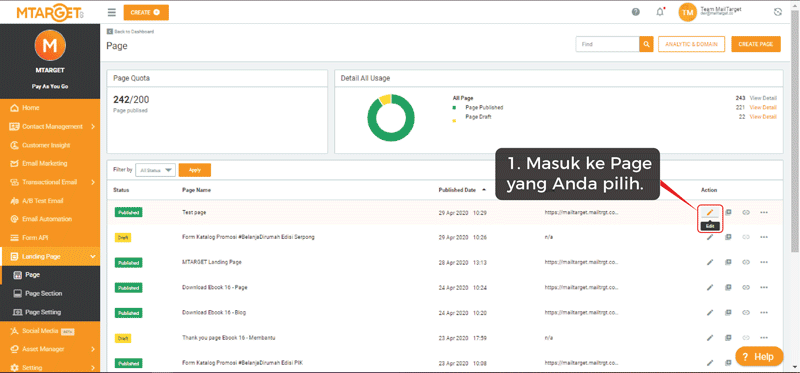Viewport: 800px width, 373px height.
Task: Expand Transactional Email submenu
Action: 93,182
